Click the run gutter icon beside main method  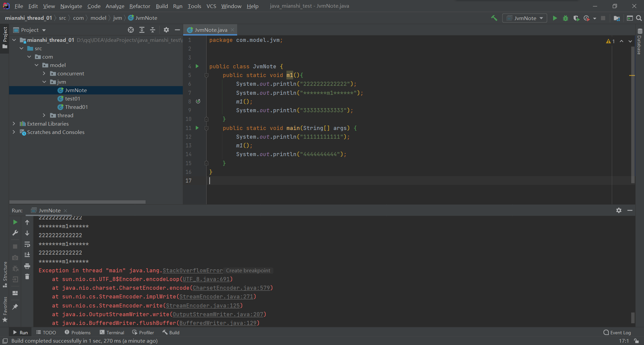pos(197,128)
